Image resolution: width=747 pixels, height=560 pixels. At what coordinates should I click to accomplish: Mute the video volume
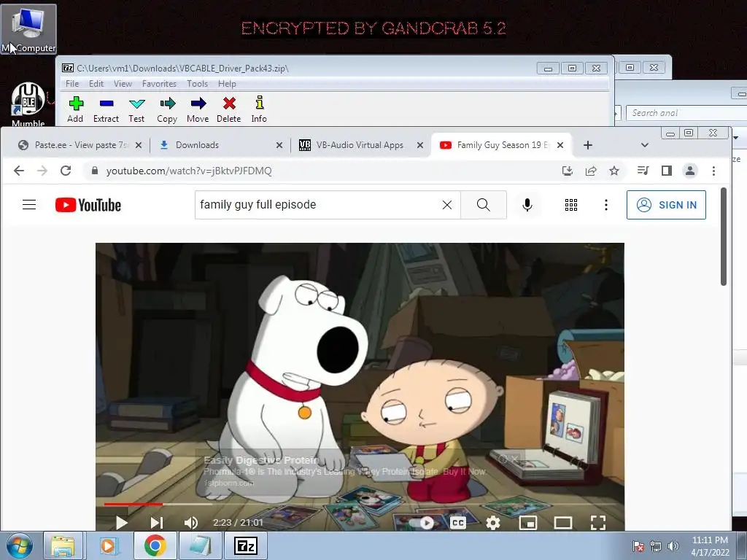tap(190, 522)
